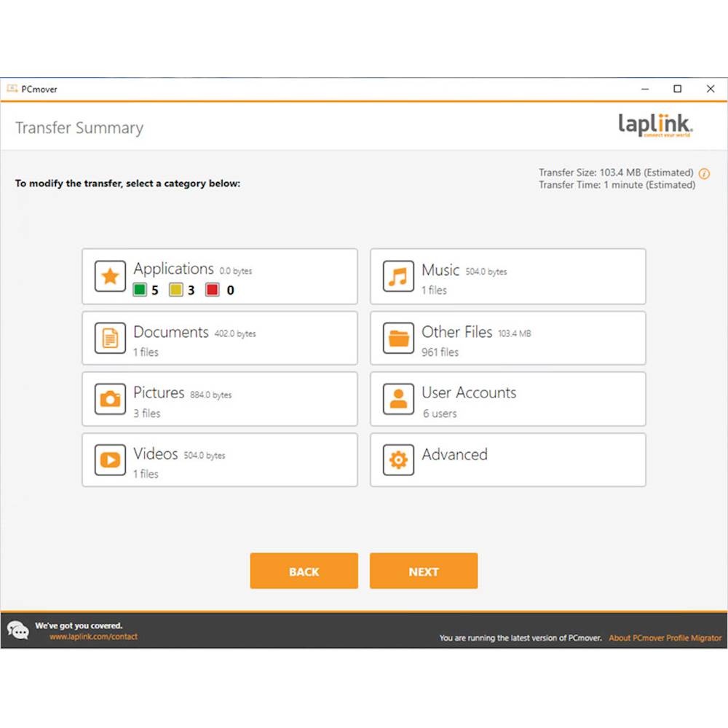Click the Applications star icon
728x728 pixels.
tap(110, 276)
